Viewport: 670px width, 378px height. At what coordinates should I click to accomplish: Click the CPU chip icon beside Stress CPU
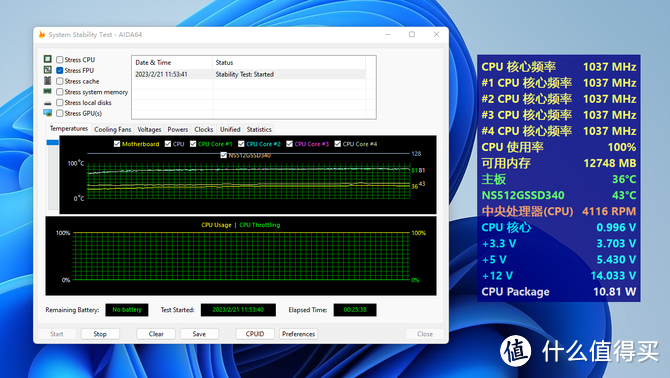click(47, 59)
